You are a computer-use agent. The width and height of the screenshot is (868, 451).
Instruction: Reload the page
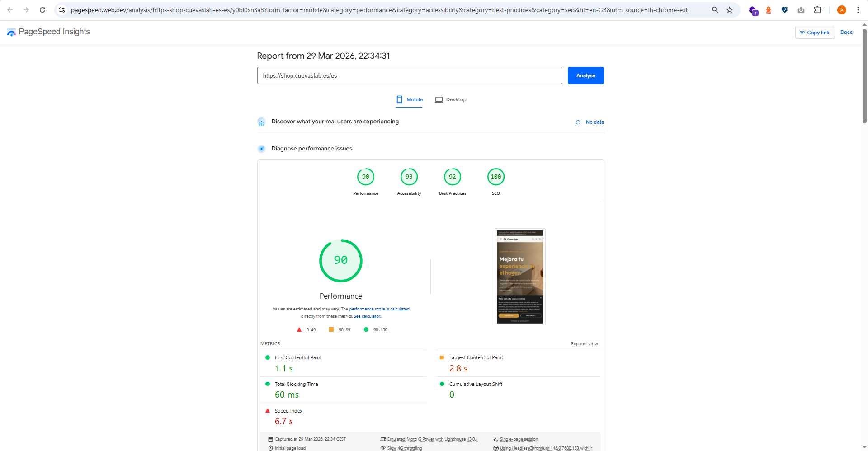(42, 9)
